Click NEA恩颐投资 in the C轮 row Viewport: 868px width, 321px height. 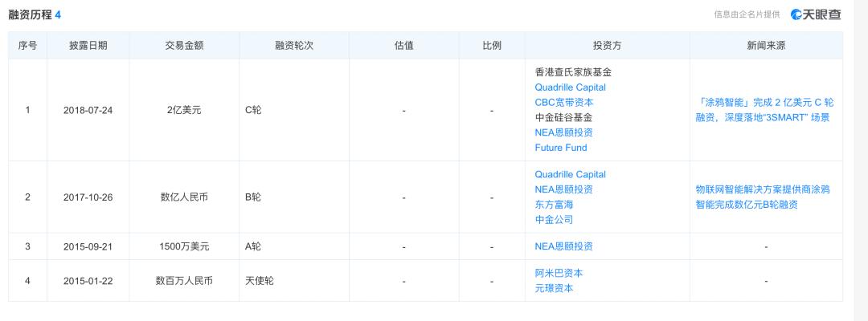pos(563,132)
